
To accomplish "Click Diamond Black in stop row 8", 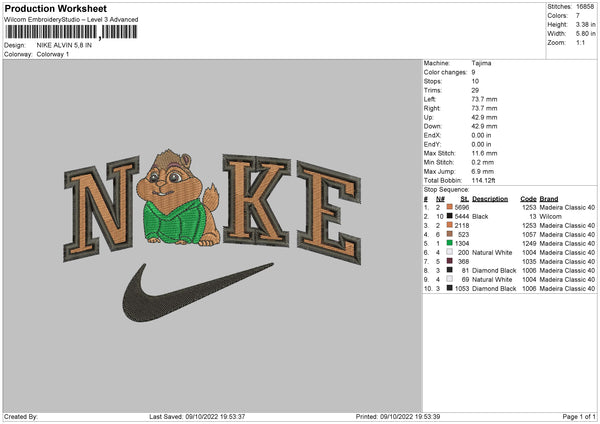I will tap(494, 271).
